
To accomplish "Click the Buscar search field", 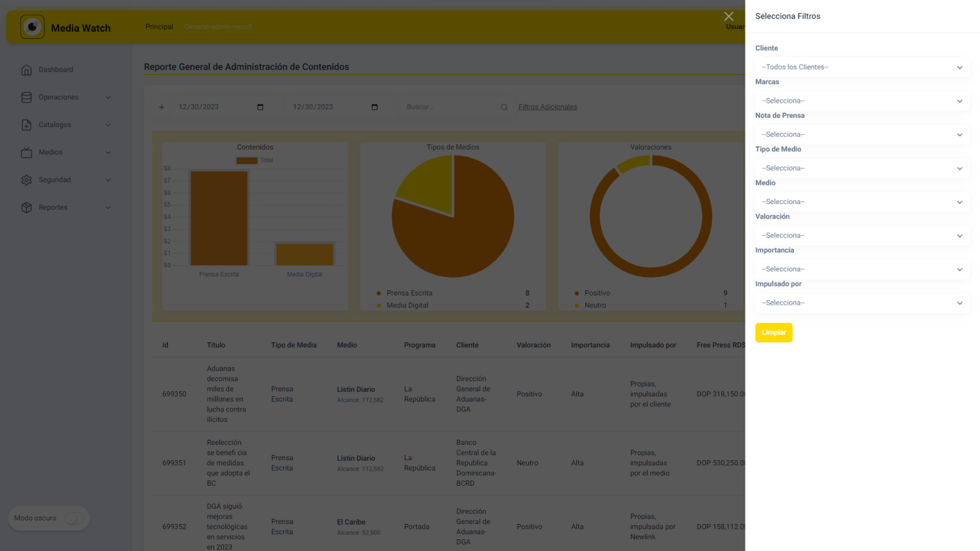I will [450, 107].
